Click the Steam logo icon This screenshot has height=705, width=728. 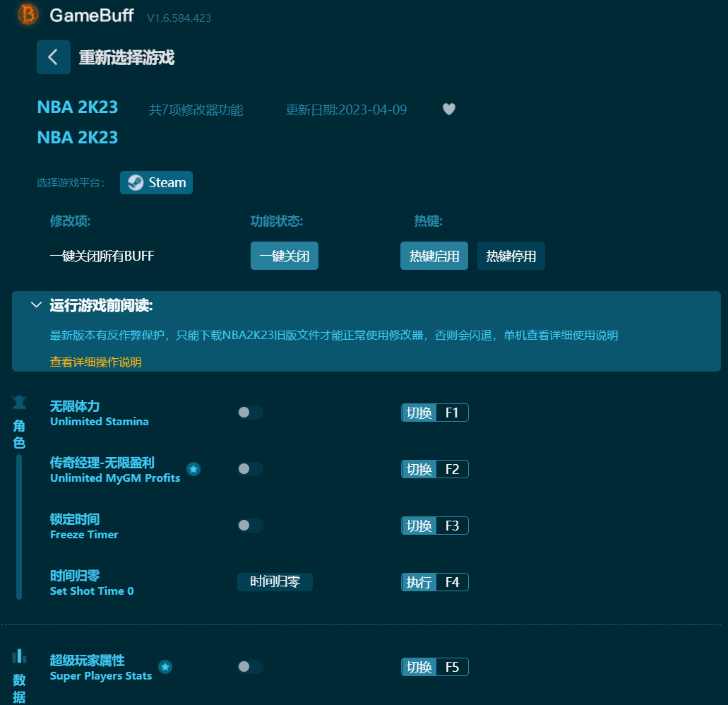coord(136,182)
